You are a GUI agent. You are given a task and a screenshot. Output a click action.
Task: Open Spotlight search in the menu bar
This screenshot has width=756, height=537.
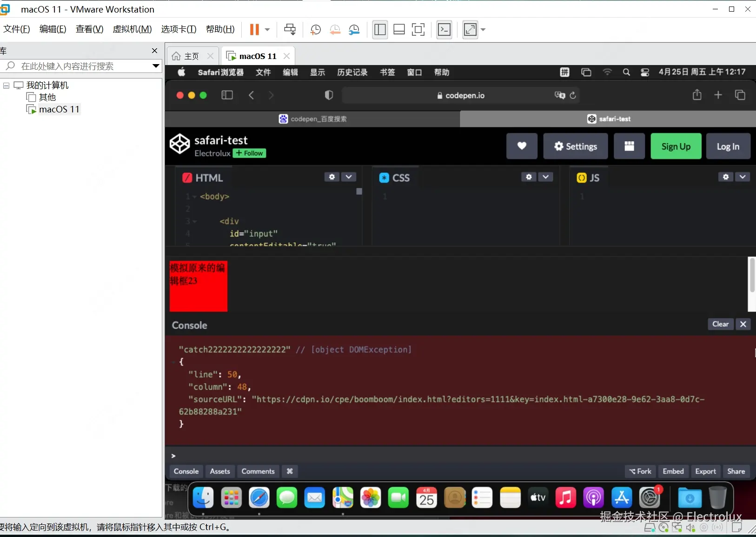(x=626, y=72)
